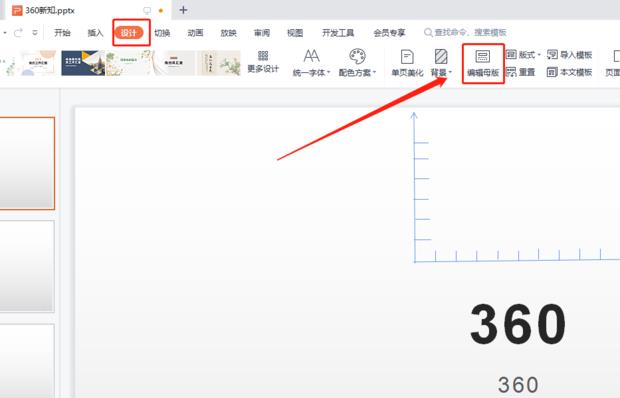Image resolution: width=620 pixels, height=398 pixels.
Task: Click the large 360 title text
Action: point(518,324)
